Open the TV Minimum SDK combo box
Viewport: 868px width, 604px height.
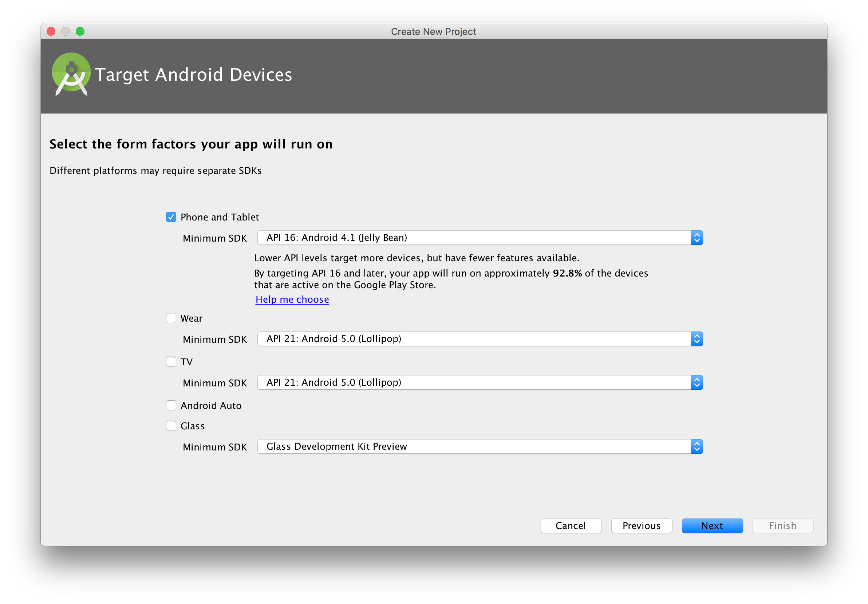tap(480, 382)
